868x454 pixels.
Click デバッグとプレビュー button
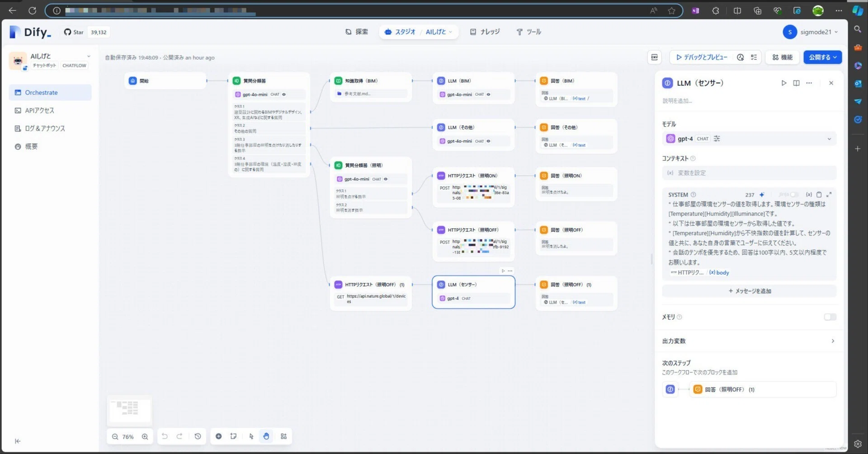coord(701,57)
